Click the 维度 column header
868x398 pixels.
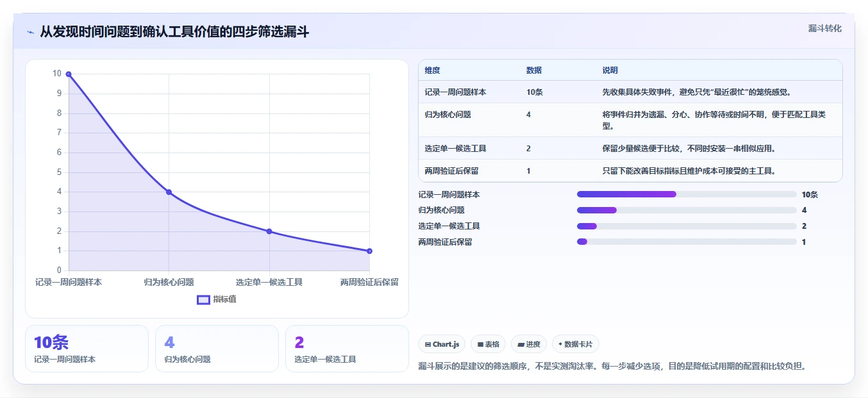tap(432, 70)
